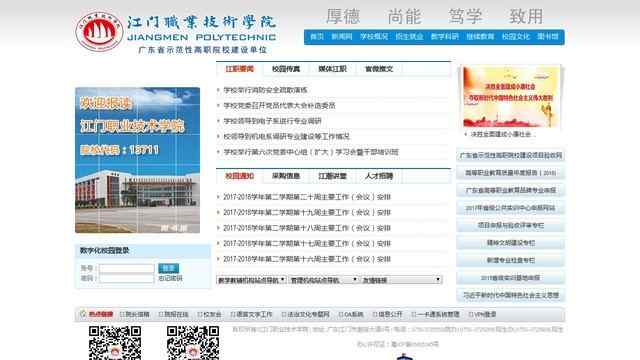Click the 数字化校园登录 panel heading
Viewport: 640px width, 360px height.
104,251
